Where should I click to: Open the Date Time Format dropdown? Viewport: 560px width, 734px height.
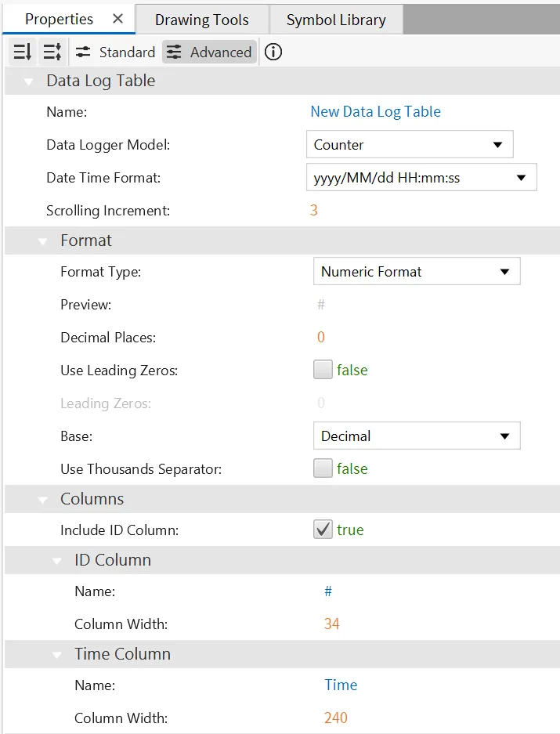pos(421,178)
